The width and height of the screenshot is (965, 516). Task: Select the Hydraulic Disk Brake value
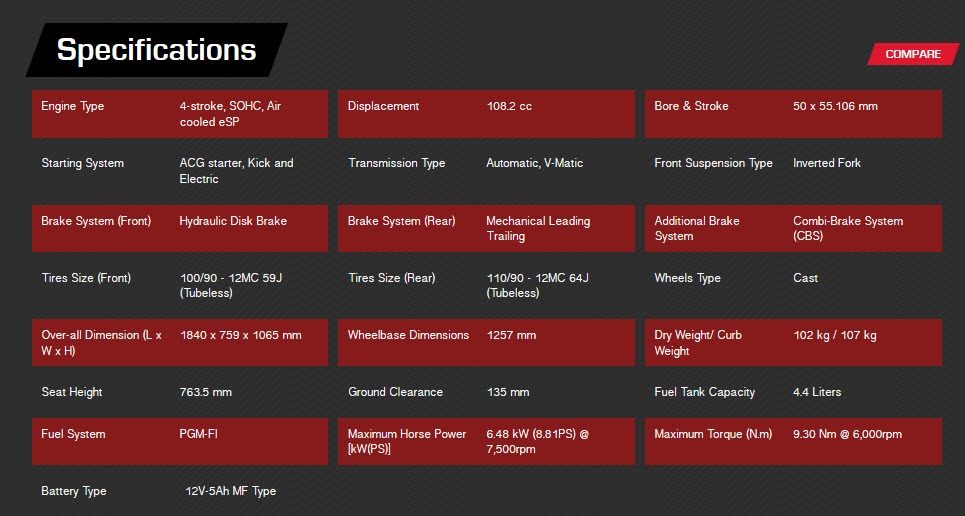[x=232, y=221]
